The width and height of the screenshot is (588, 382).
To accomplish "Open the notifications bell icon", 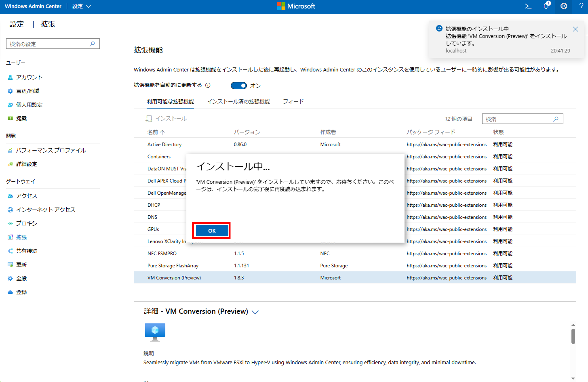I will click(x=546, y=6).
